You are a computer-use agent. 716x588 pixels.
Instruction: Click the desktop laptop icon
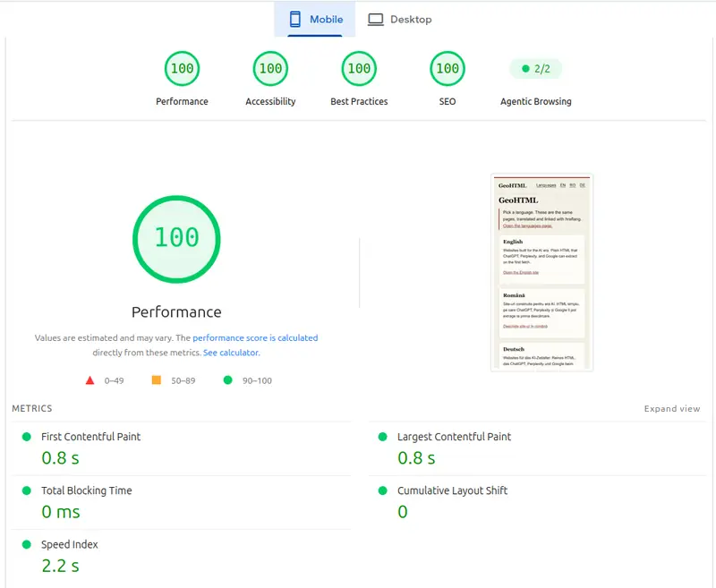click(x=375, y=20)
